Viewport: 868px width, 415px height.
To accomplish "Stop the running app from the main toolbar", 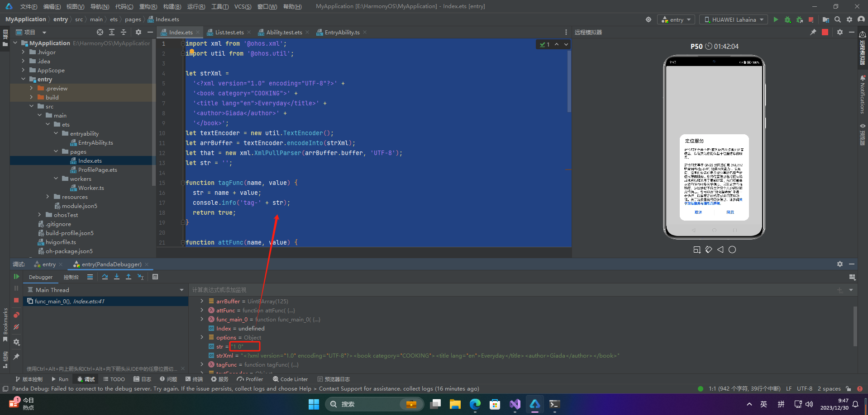I will 811,19.
